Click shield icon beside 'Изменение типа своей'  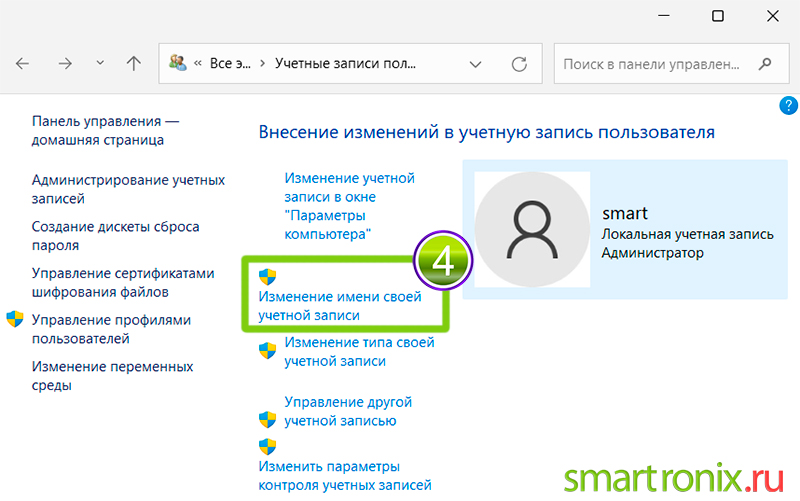(x=267, y=351)
